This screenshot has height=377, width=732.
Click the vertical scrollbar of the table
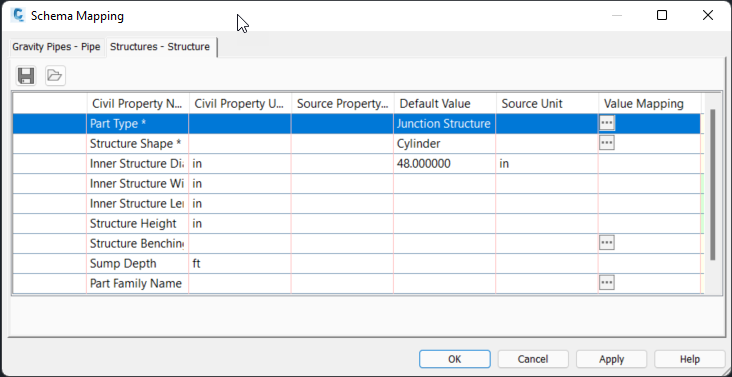pyautogui.click(x=712, y=184)
